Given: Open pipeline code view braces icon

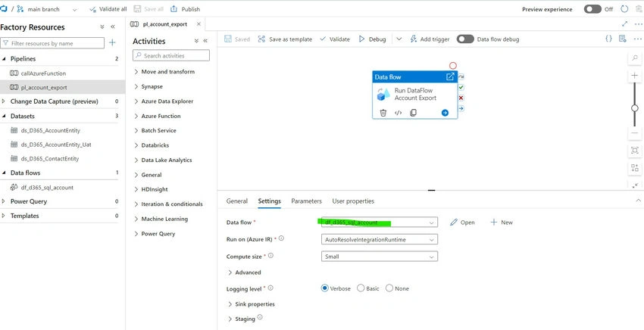Looking at the screenshot, I should [x=608, y=39].
